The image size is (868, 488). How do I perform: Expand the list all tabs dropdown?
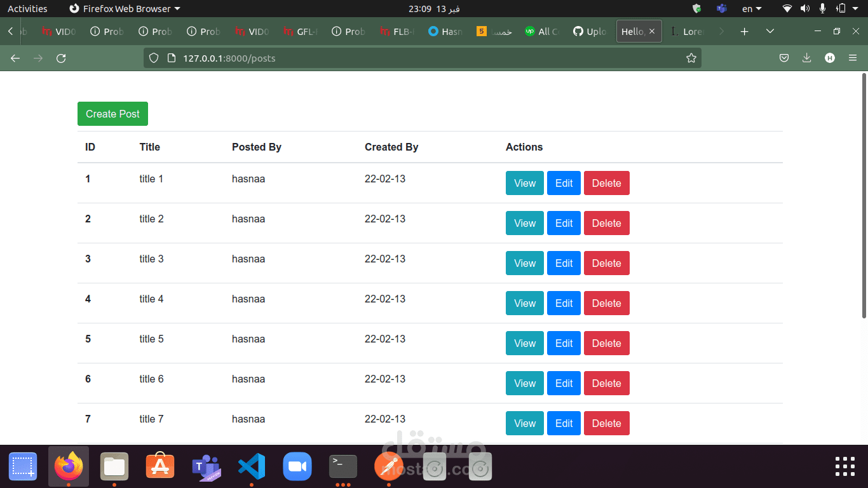(x=770, y=31)
